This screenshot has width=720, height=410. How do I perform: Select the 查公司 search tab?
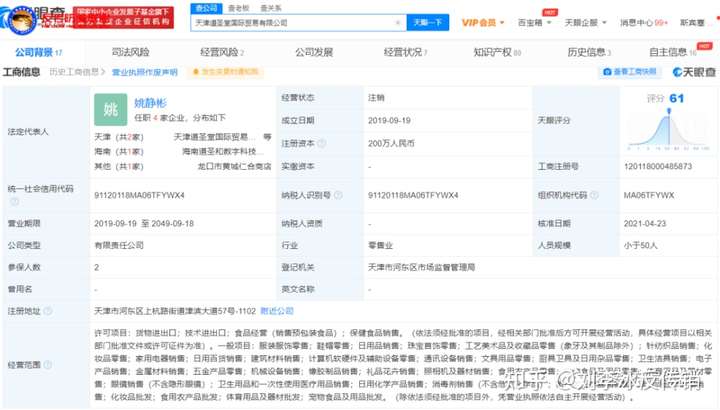[x=206, y=8]
